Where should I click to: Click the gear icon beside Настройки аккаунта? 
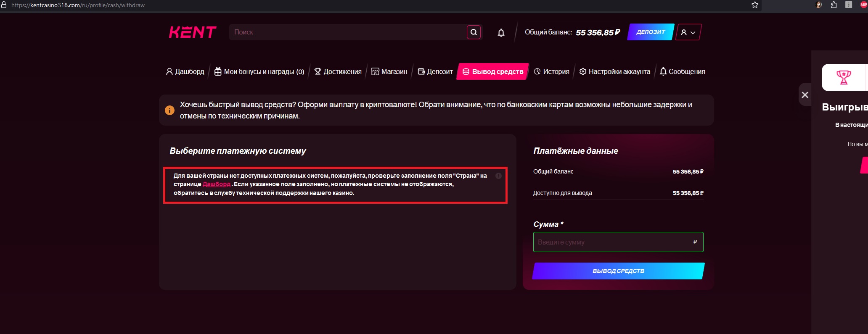pyautogui.click(x=583, y=71)
